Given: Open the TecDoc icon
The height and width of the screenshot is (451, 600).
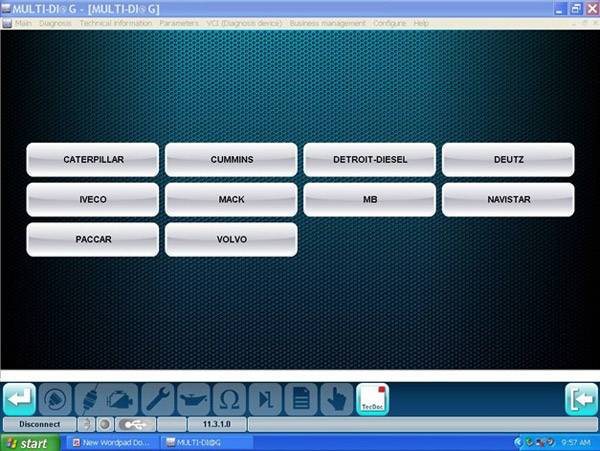Looking at the screenshot, I should click(372, 398).
